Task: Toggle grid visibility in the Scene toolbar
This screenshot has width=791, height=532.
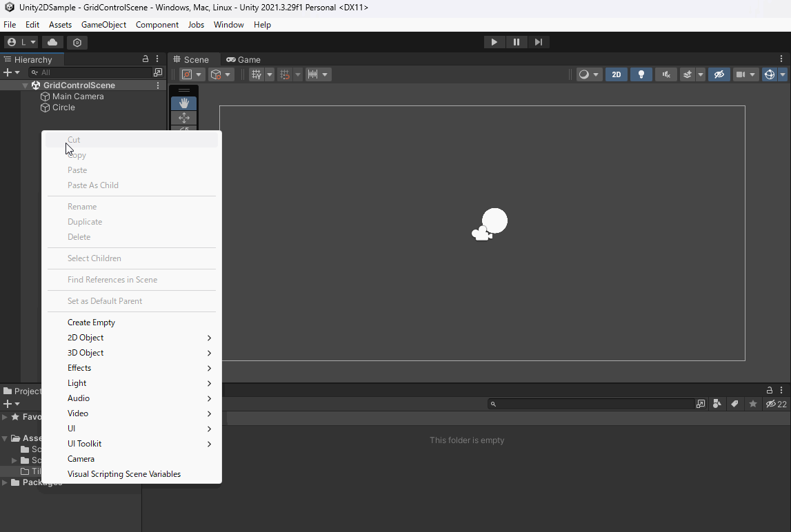Action: [x=257, y=74]
